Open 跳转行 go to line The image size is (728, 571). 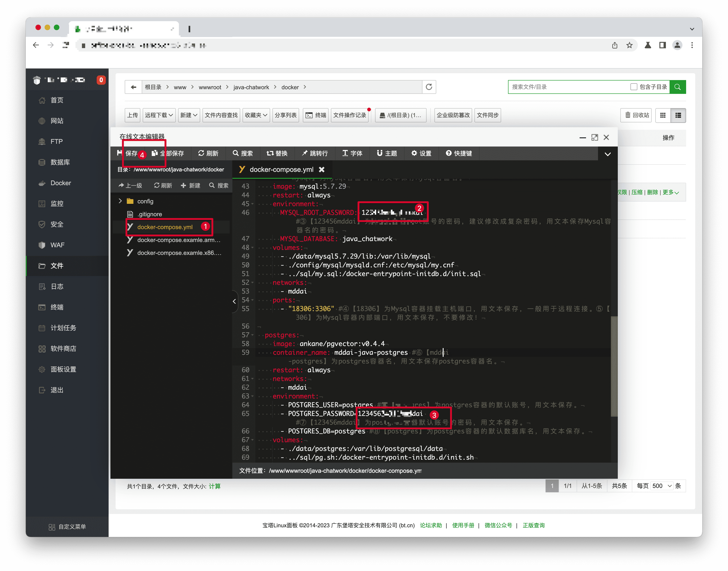pos(315,153)
